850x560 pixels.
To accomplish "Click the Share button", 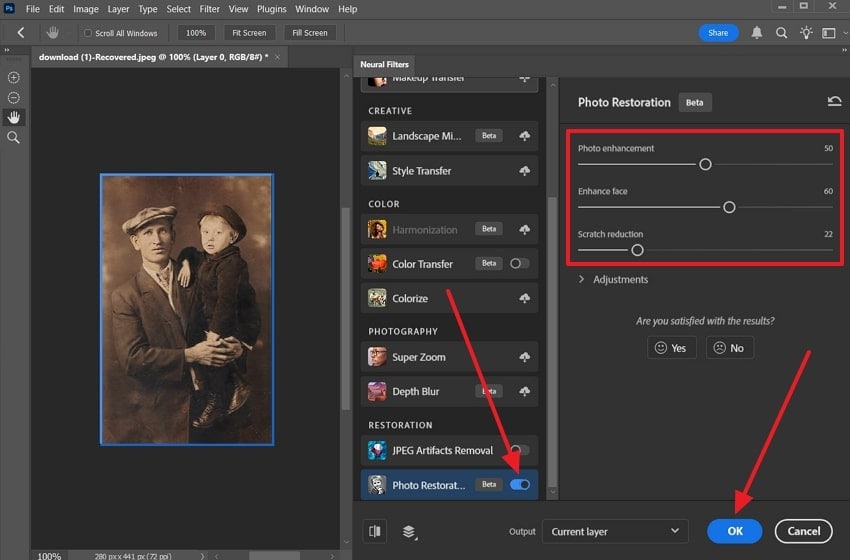I will (x=718, y=33).
